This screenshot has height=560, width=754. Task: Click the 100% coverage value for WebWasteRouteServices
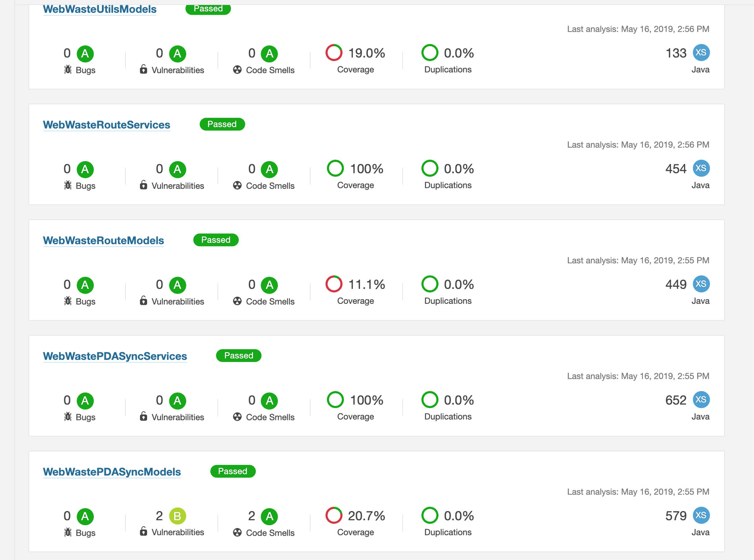tap(367, 169)
